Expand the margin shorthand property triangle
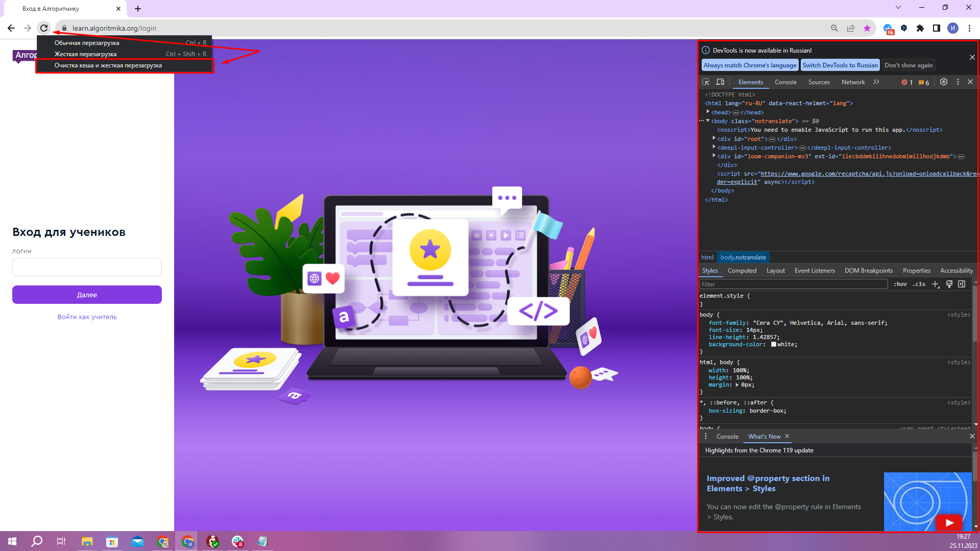 click(737, 385)
